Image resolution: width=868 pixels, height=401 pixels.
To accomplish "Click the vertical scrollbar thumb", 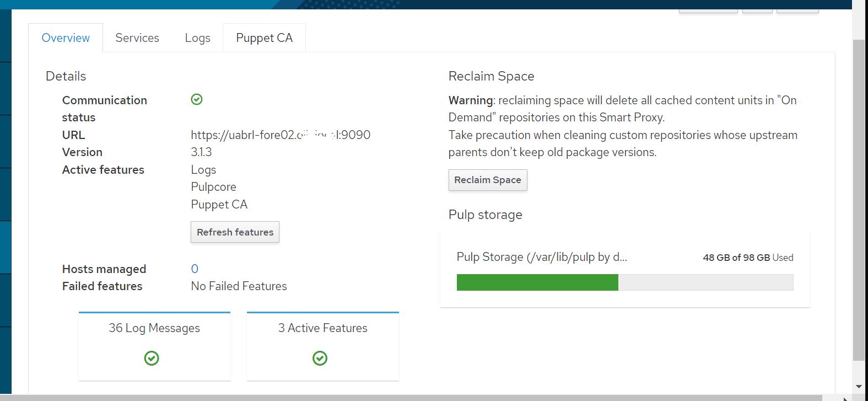I will pos(858,199).
